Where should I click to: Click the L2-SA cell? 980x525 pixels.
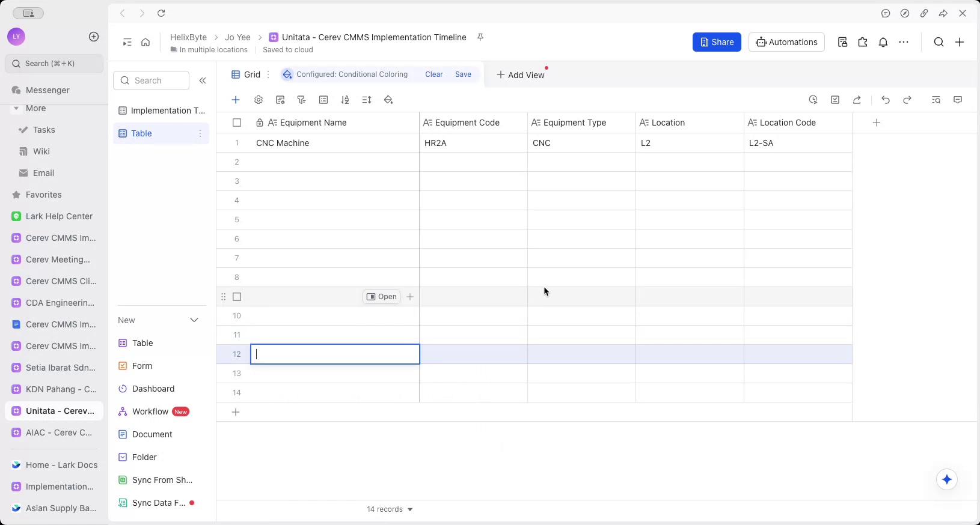pyautogui.click(x=798, y=143)
